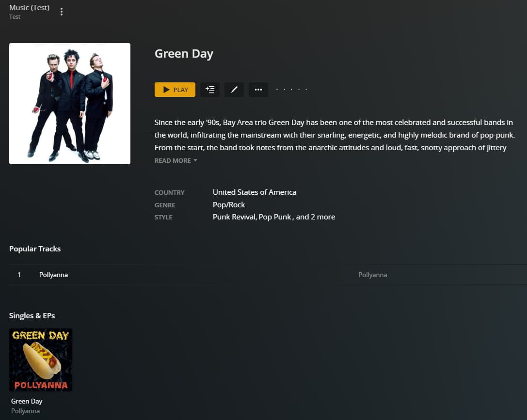Open the Music (Test) library title
Screen dimensions: 527x420
pos(29,7)
